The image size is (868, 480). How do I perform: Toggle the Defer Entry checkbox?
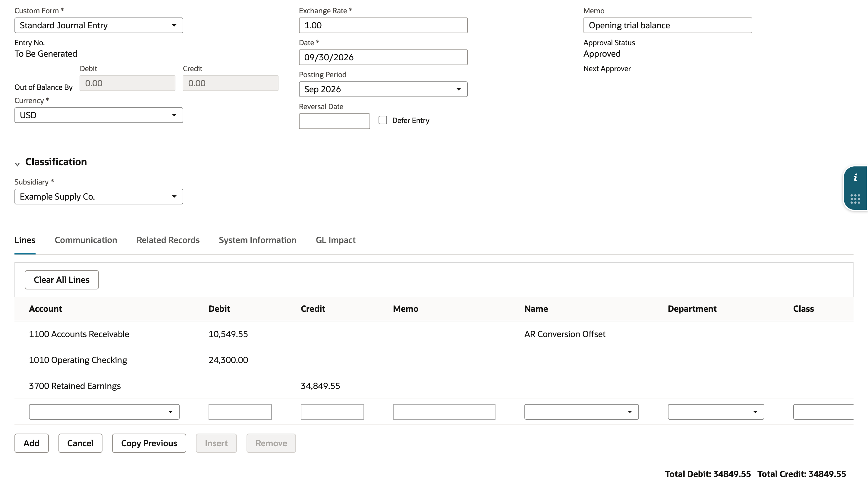point(382,120)
